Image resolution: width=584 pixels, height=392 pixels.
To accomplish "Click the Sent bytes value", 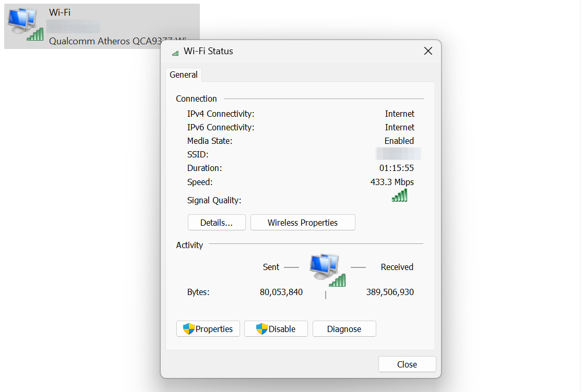I will click(x=281, y=292).
